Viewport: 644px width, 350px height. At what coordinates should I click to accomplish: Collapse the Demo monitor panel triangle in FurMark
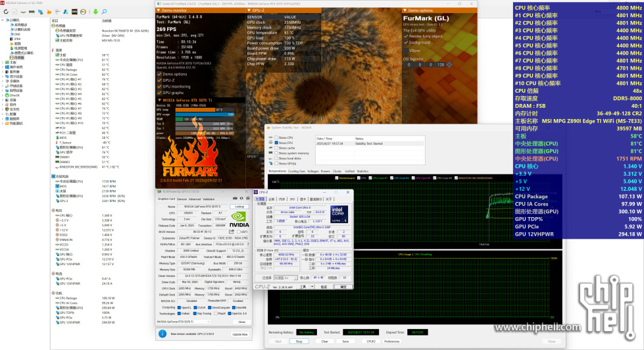click(159, 11)
